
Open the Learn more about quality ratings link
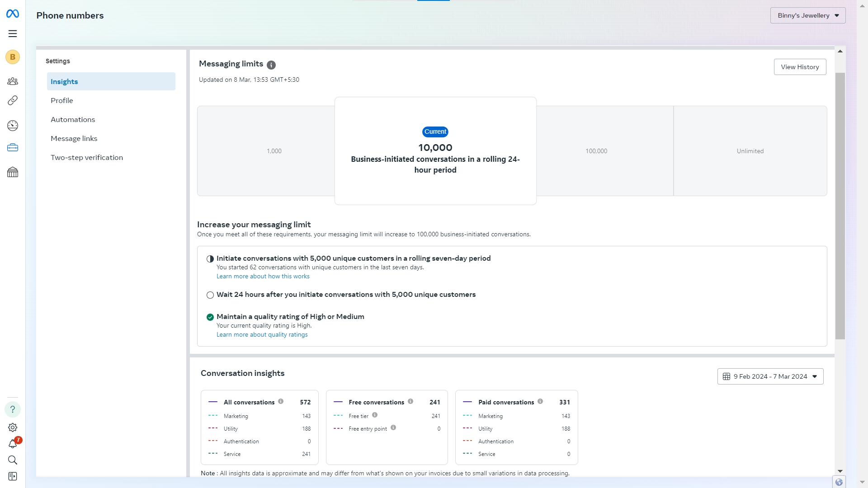click(262, 335)
